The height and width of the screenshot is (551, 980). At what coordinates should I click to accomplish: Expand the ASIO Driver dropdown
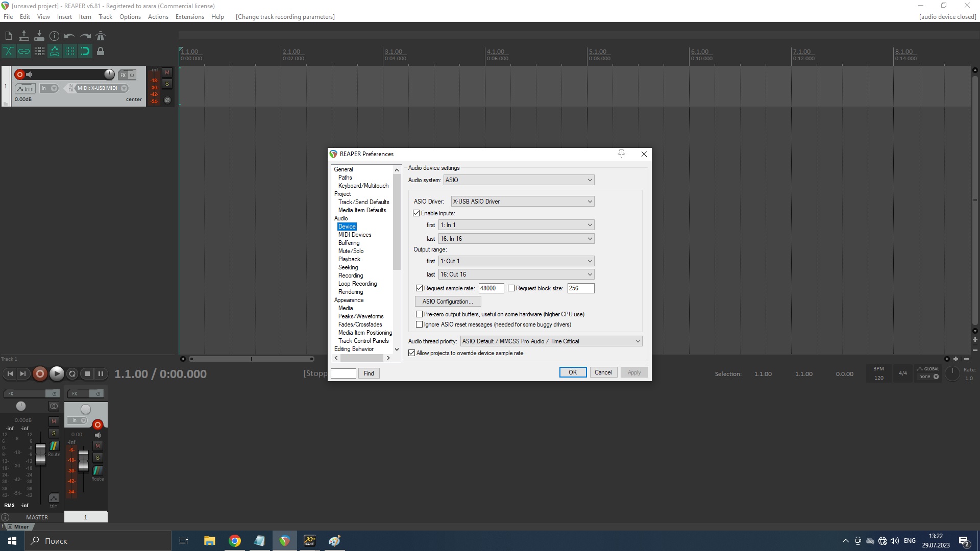click(x=522, y=202)
